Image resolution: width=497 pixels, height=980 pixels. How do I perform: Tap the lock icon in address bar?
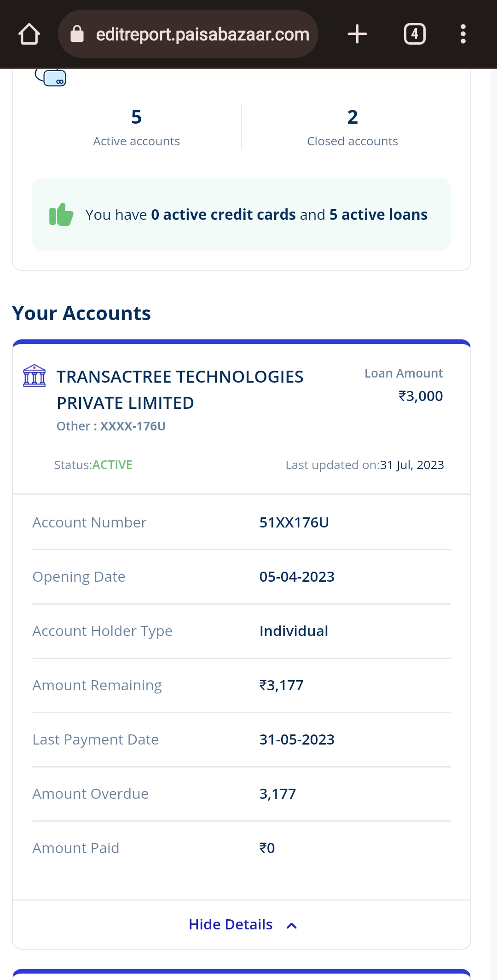coord(77,34)
